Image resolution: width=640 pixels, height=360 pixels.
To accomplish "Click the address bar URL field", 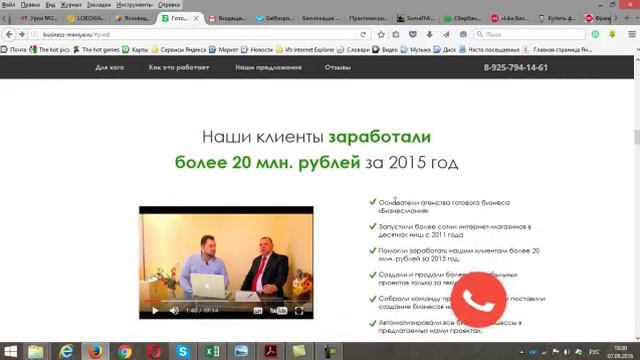I will tap(196, 35).
